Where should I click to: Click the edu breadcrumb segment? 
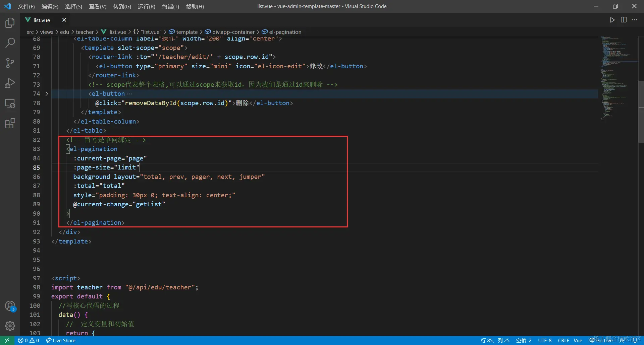(x=64, y=32)
